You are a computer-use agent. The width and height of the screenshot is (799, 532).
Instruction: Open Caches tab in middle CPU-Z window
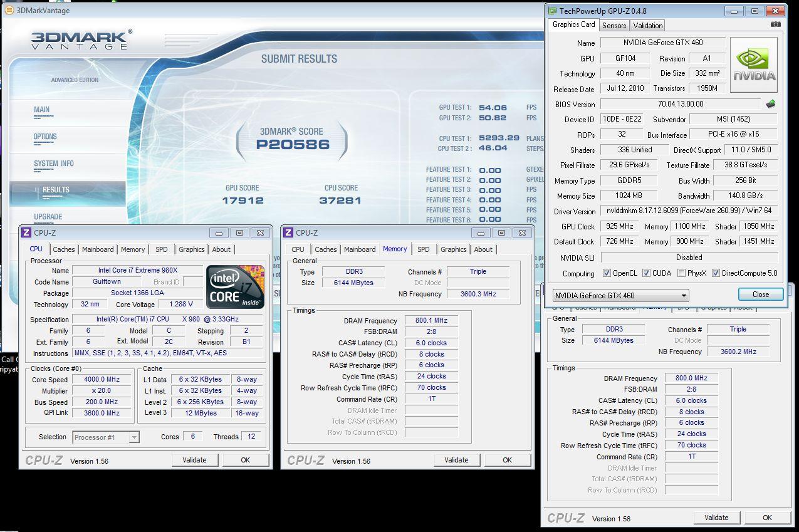[x=326, y=249]
